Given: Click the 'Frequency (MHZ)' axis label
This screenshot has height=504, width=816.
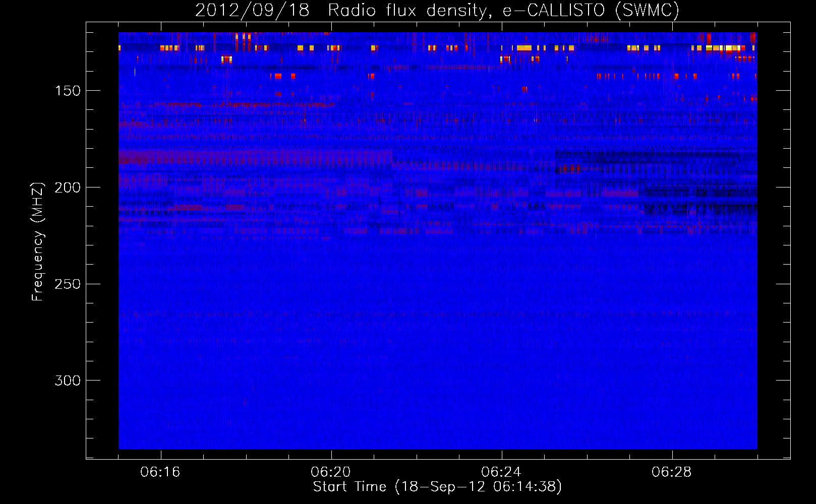Looking at the screenshot, I should point(38,242).
